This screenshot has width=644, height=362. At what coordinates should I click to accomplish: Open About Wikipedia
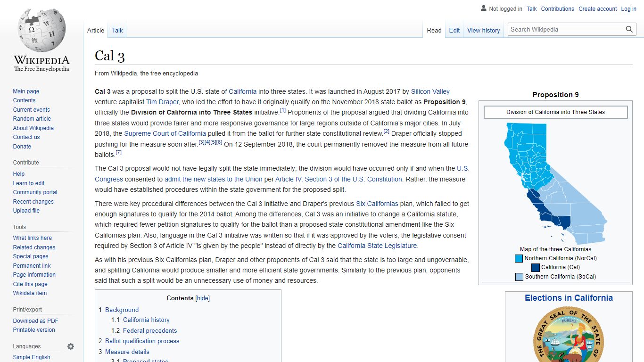pyautogui.click(x=33, y=128)
